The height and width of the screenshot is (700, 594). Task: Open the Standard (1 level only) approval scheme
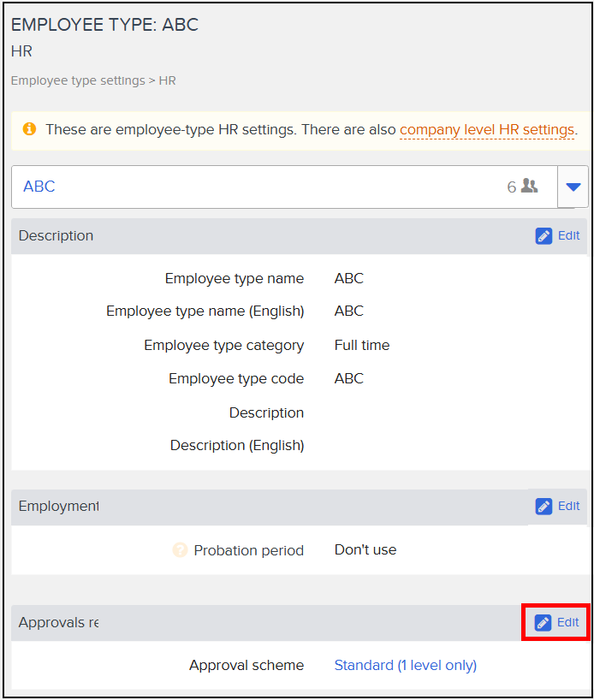pyautogui.click(x=406, y=665)
